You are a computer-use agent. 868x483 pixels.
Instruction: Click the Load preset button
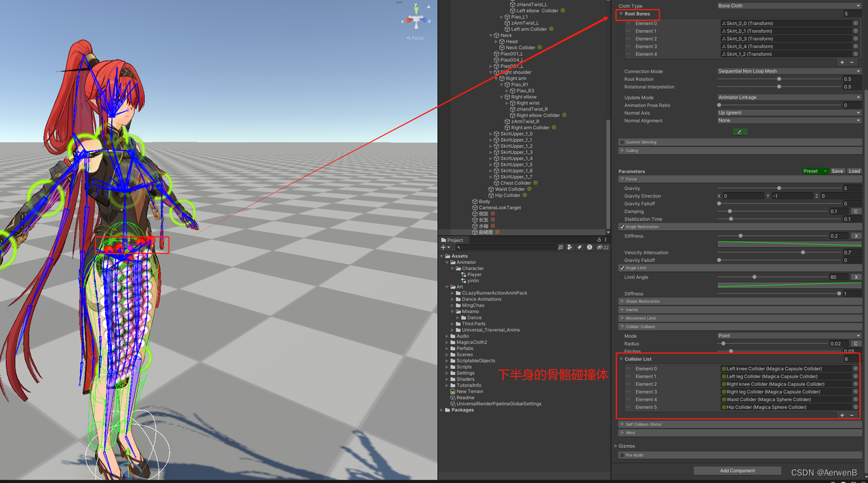tap(854, 171)
